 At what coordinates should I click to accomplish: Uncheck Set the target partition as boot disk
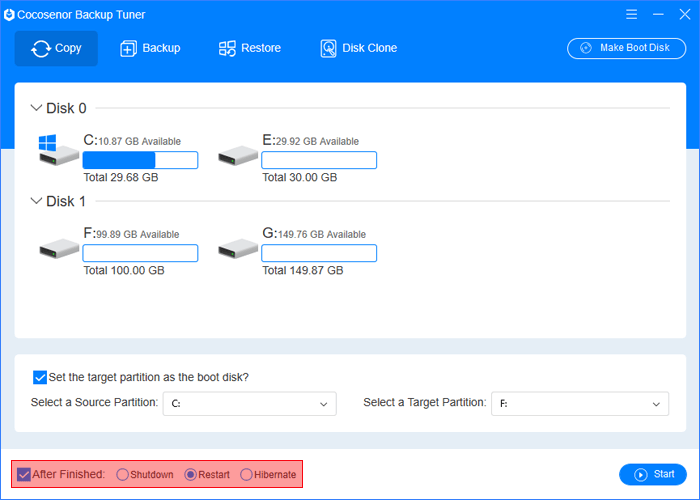coord(40,377)
